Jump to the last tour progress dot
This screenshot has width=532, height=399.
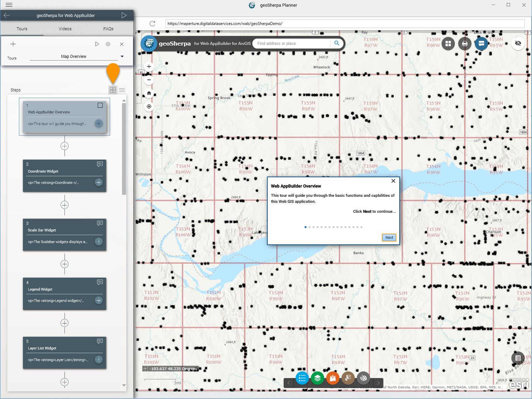point(361,227)
